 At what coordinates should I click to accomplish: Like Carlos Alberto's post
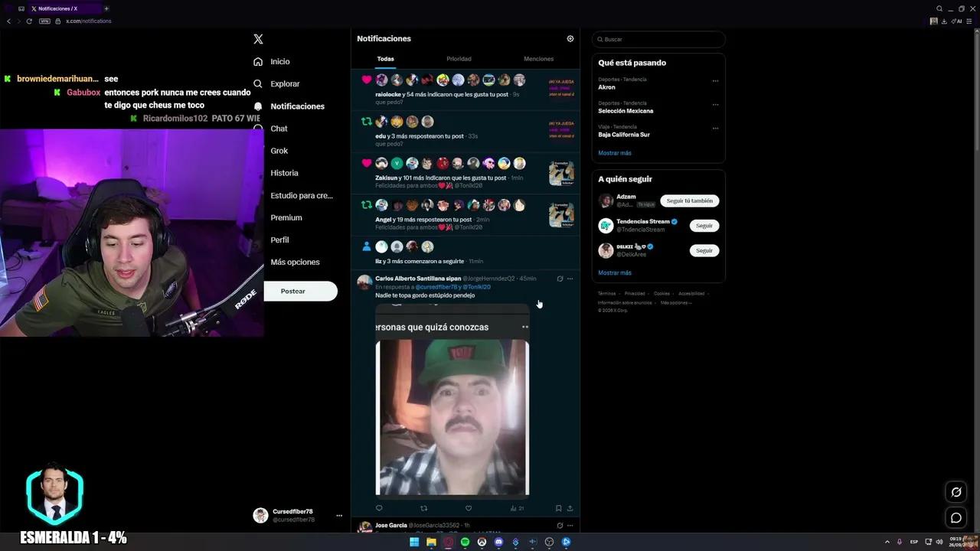[469, 508]
